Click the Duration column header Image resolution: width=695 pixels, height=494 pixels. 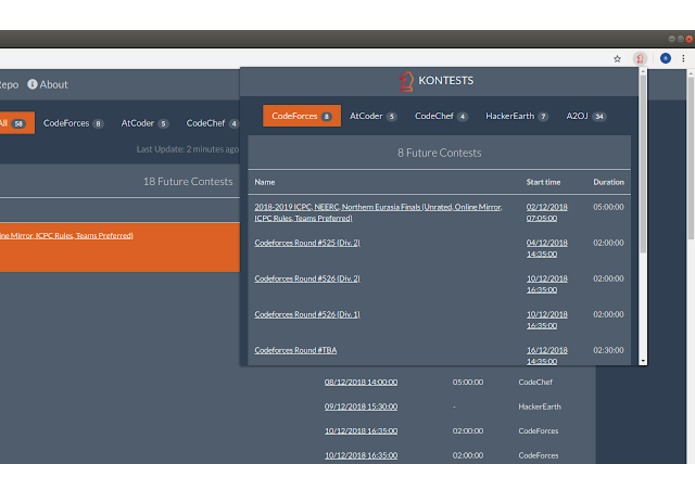[x=608, y=182]
